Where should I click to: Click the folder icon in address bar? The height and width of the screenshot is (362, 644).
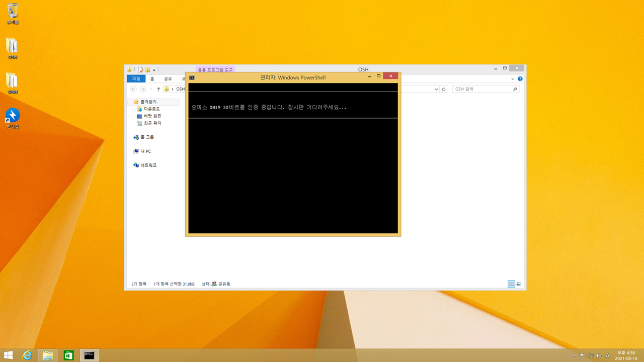pos(167,89)
